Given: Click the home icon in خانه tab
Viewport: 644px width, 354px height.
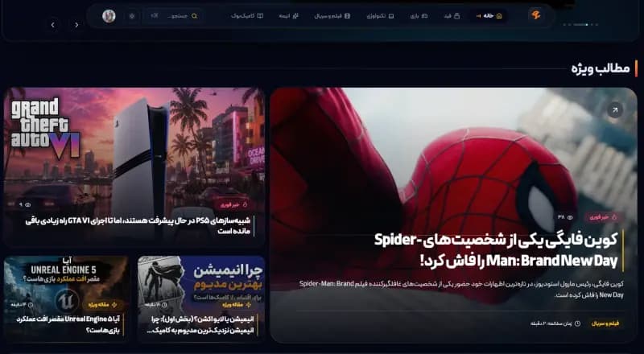Looking at the screenshot, I should pyautogui.click(x=499, y=16).
